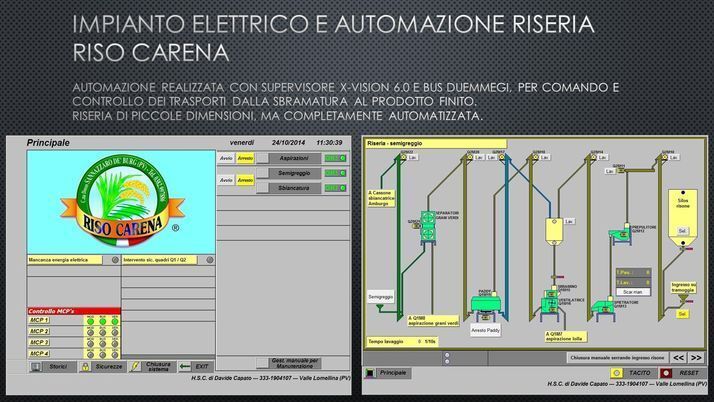Click the Semigreggio green status indicator
This screenshot has width=714, height=402.
tap(335, 173)
